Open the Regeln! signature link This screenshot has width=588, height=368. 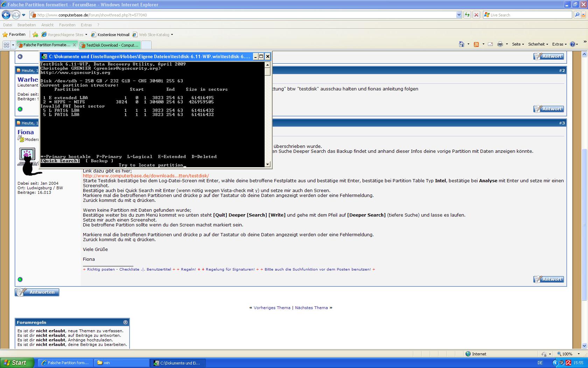tap(188, 270)
